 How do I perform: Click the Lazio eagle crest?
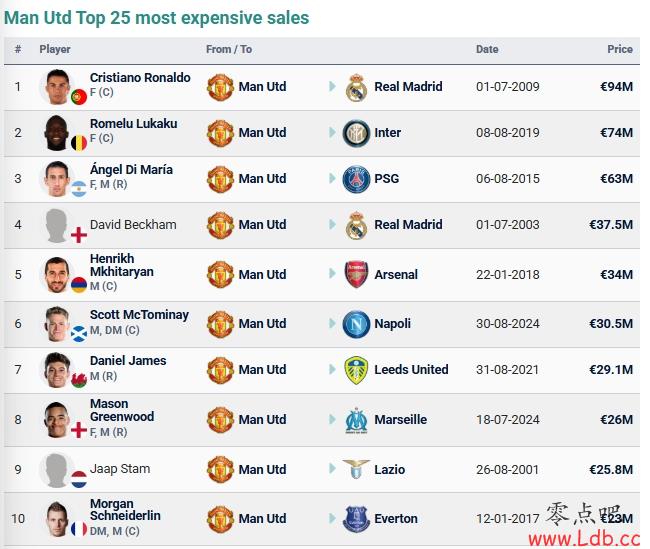(x=356, y=469)
